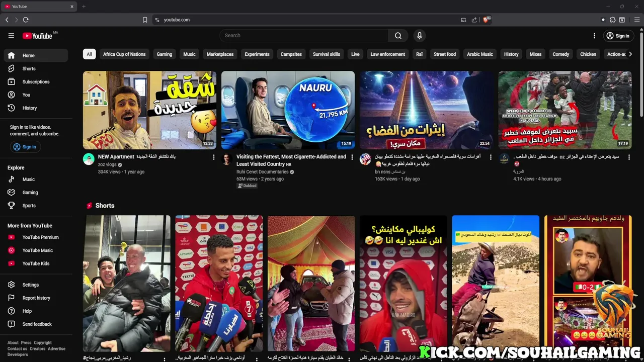Select the Survival skills chip
The height and width of the screenshot is (362, 644).
pyautogui.click(x=327, y=54)
